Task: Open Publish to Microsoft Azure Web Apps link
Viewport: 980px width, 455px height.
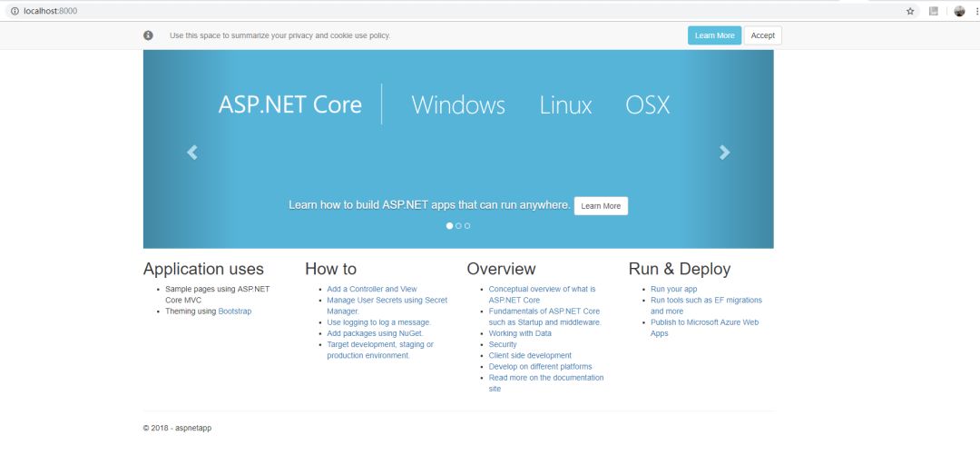Action: [x=704, y=328]
